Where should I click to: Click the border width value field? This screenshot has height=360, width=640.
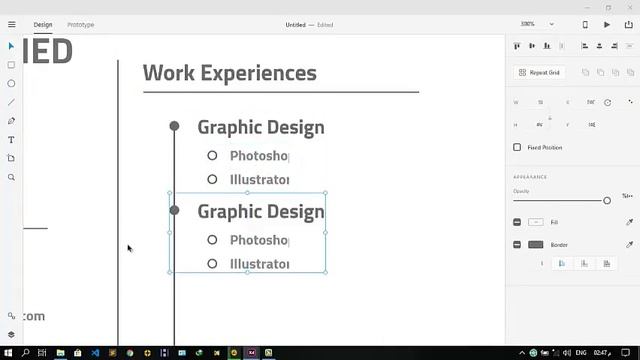coord(542,264)
